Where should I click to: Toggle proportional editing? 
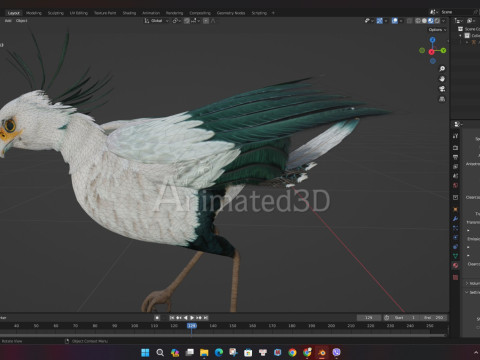(x=206, y=21)
